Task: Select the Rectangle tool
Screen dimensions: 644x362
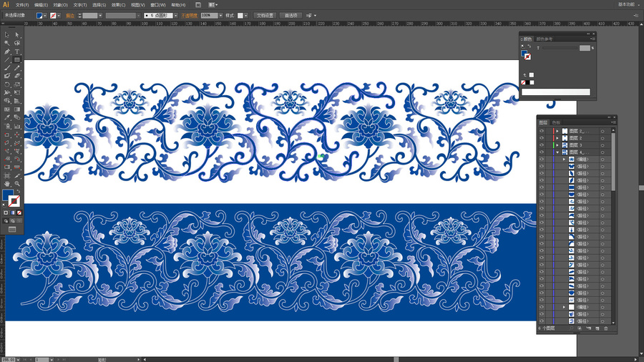Action: pyautogui.click(x=17, y=60)
